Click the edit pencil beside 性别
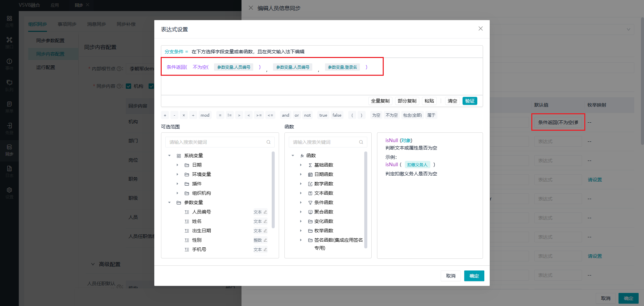 click(x=265, y=240)
